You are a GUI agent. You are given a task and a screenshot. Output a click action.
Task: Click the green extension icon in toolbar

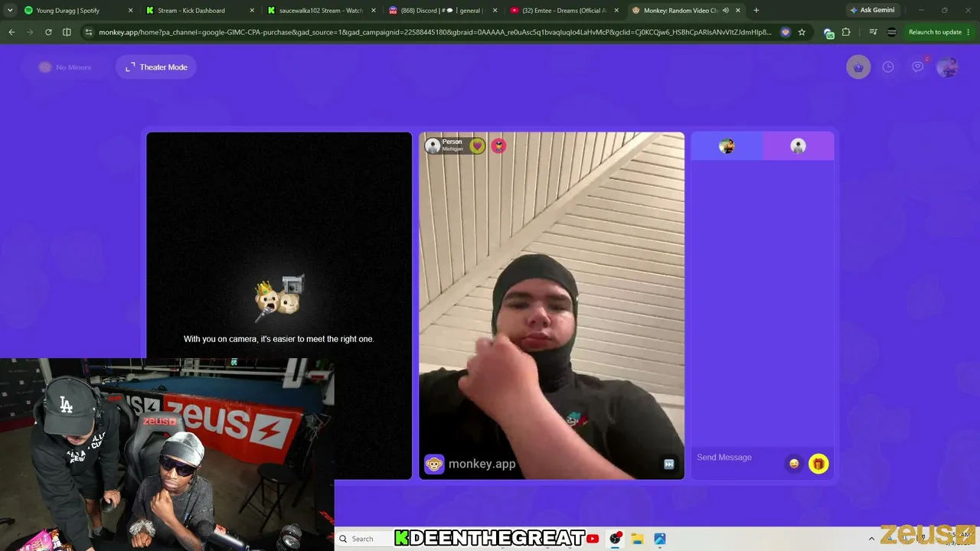pyautogui.click(x=828, y=32)
